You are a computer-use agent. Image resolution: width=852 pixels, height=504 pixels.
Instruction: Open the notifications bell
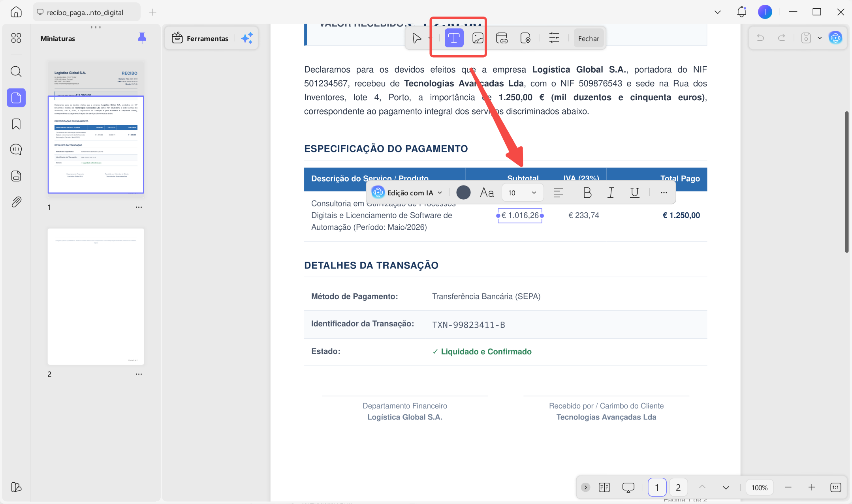pyautogui.click(x=741, y=12)
